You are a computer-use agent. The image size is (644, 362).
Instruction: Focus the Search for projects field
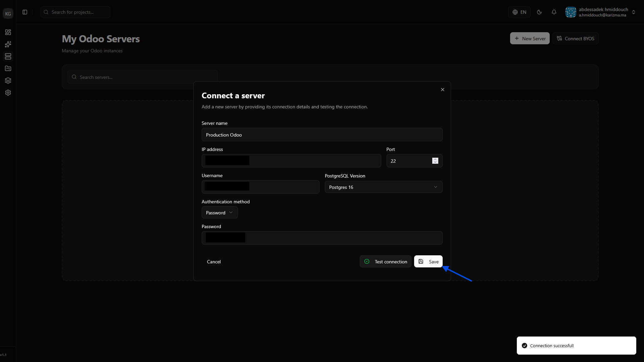(x=76, y=12)
